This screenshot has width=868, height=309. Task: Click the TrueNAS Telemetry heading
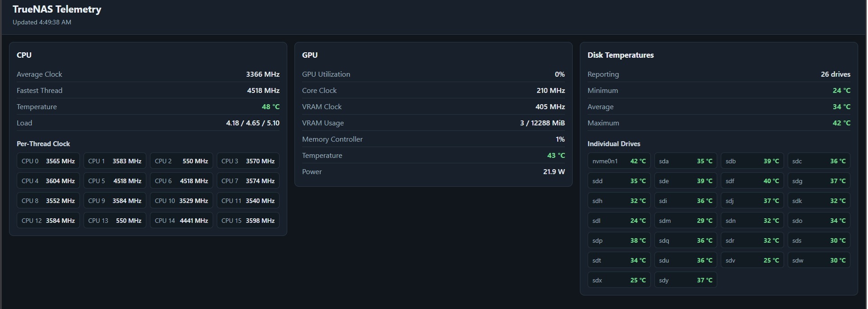(x=57, y=9)
